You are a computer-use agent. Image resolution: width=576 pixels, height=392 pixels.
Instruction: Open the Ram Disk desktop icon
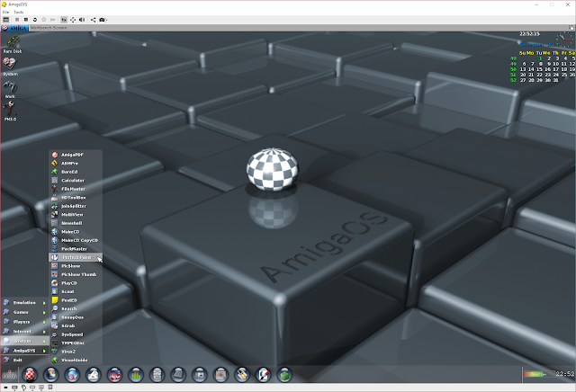click(x=13, y=44)
